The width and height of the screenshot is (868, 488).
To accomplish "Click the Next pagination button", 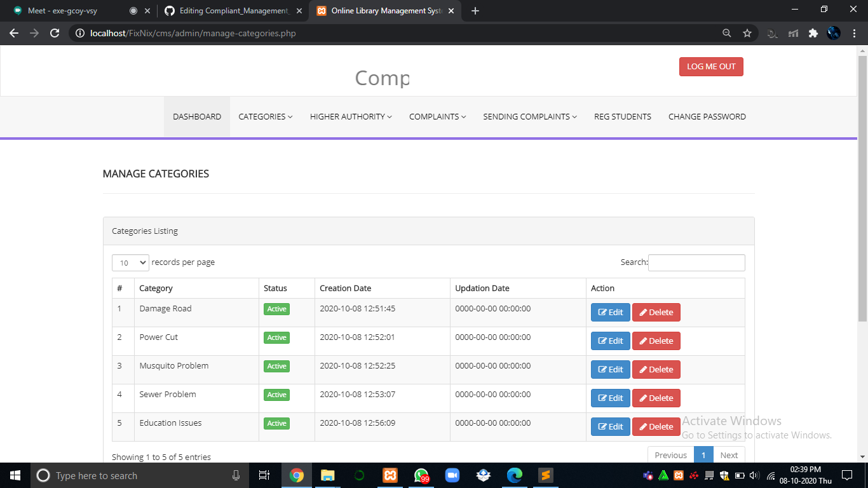I will click(728, 455).
